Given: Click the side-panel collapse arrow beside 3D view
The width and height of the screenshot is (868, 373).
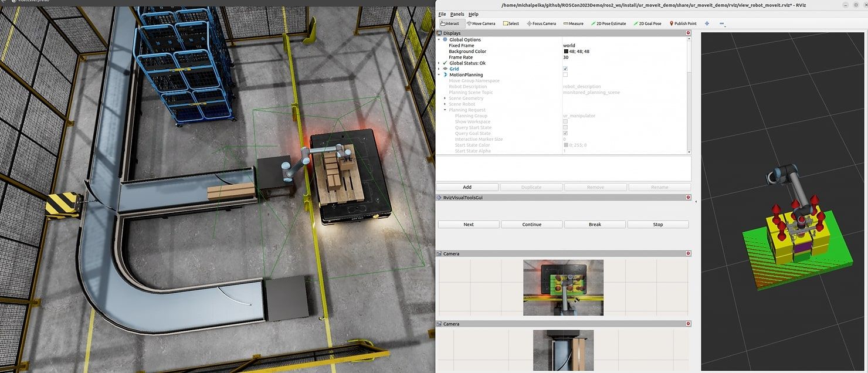Looking at the screenshot, I should 696,201.
